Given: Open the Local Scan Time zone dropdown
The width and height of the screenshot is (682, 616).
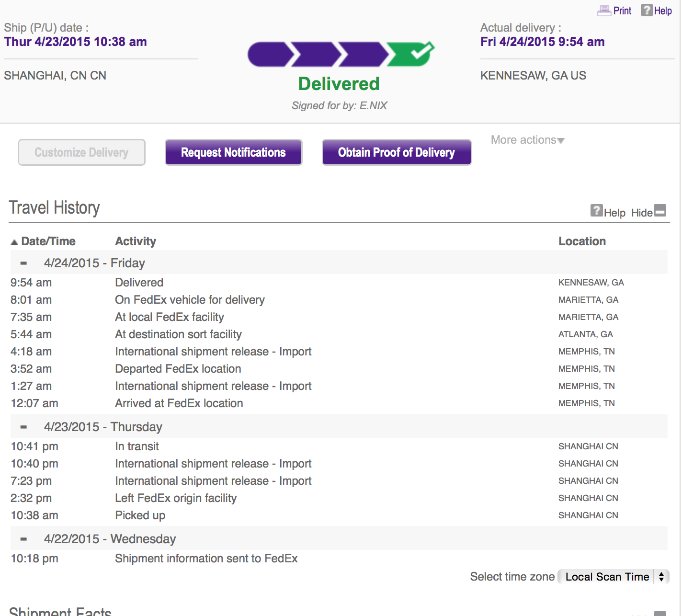Looking at the screenshot, I should point(614,577).
